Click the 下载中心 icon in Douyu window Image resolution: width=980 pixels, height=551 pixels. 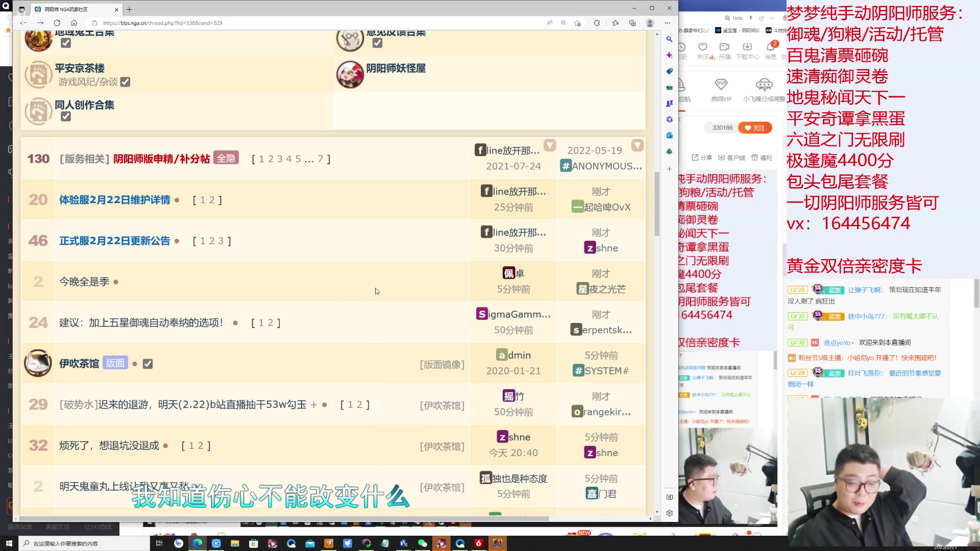[x=747, y=51]
